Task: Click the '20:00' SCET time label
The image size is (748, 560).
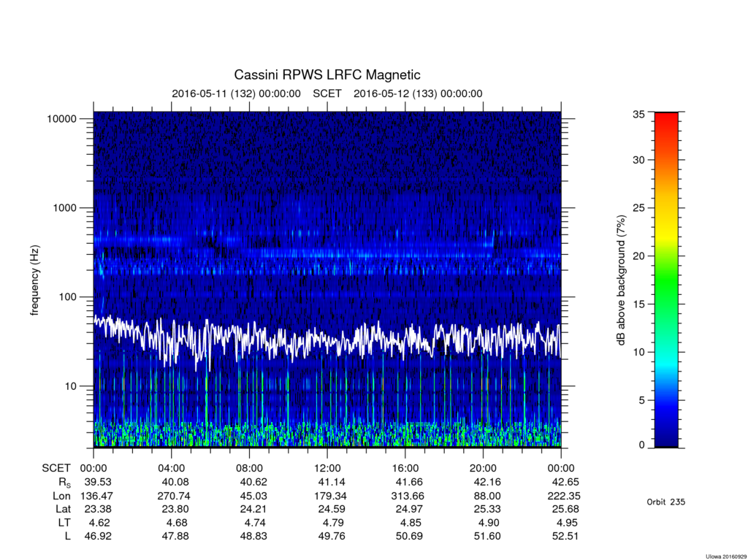Action: [484, 469]
